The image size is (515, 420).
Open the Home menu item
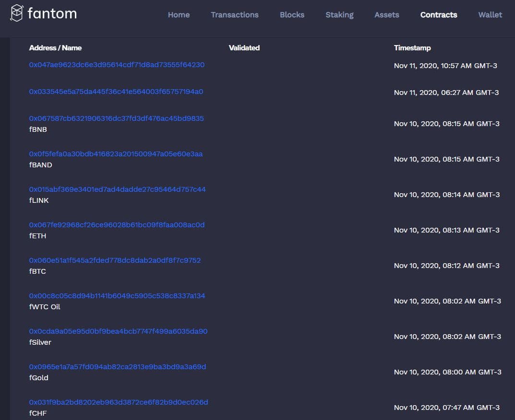click(x=179, y=15)
